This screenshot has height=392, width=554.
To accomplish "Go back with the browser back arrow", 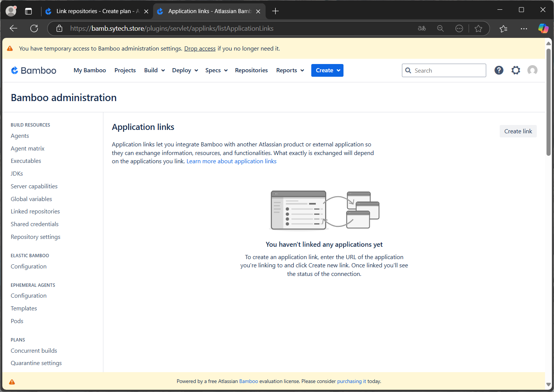I will [13, 28].
